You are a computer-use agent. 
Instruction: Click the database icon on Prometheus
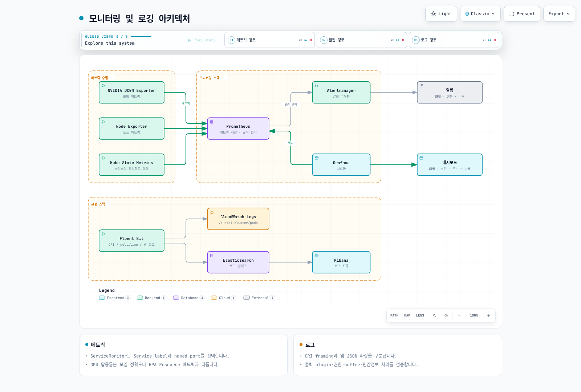[x=212, y=122]
